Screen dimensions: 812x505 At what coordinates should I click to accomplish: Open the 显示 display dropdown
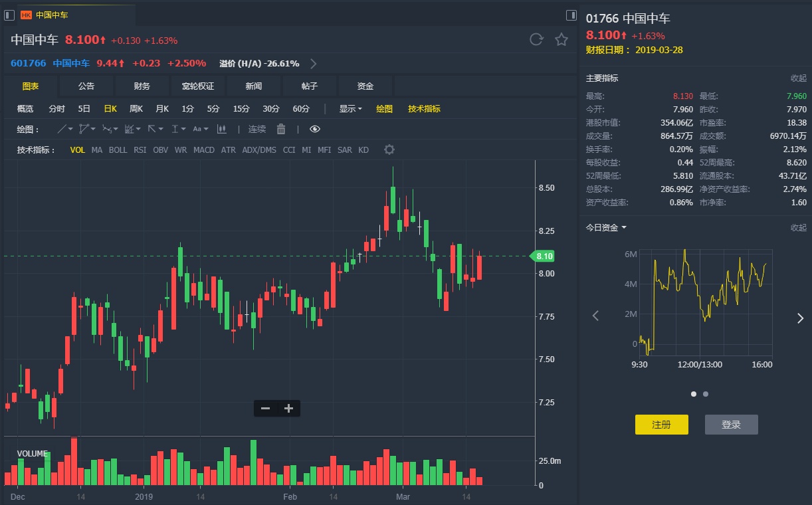click(x=351, y=109)
